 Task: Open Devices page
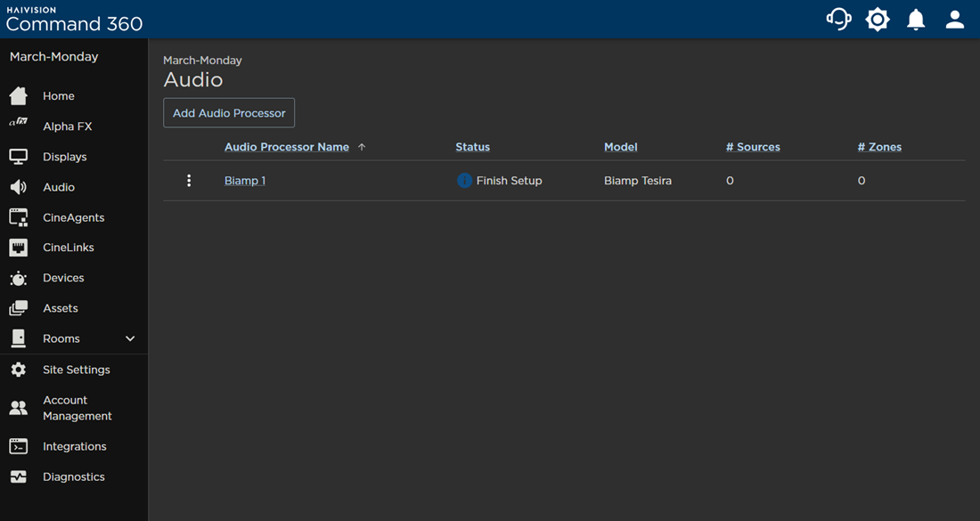click(64, 278)
